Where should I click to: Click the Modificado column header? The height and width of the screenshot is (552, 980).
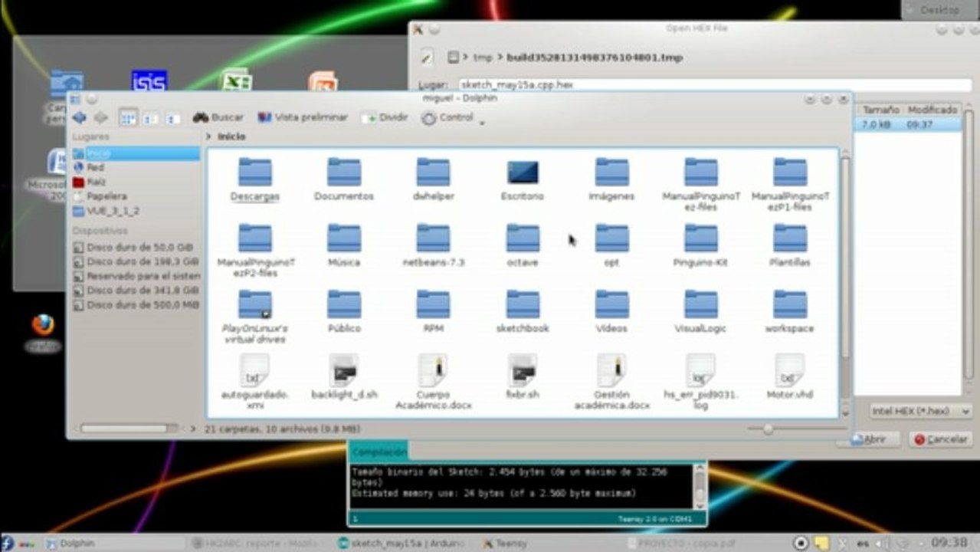[x=932, y=110]
